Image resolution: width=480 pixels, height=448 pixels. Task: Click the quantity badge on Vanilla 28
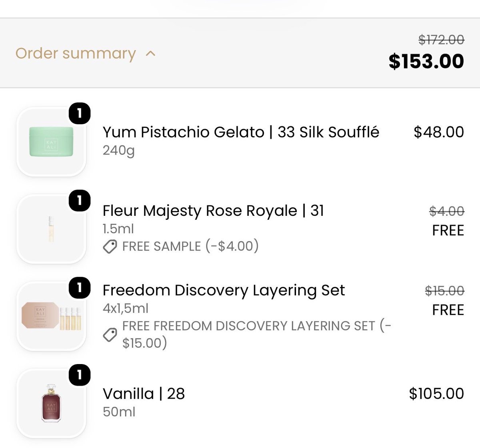click(80, 375)
